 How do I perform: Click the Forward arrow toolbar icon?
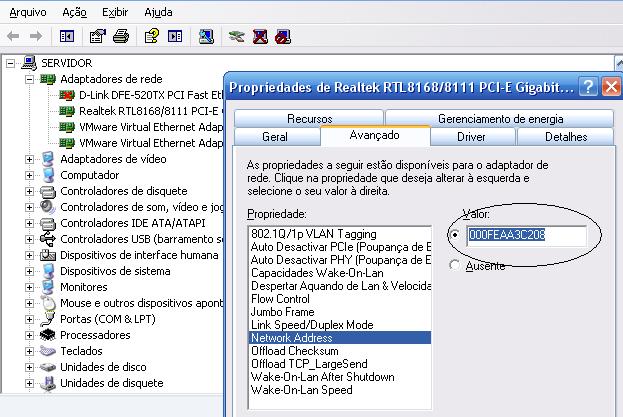[x=36, y=37]
